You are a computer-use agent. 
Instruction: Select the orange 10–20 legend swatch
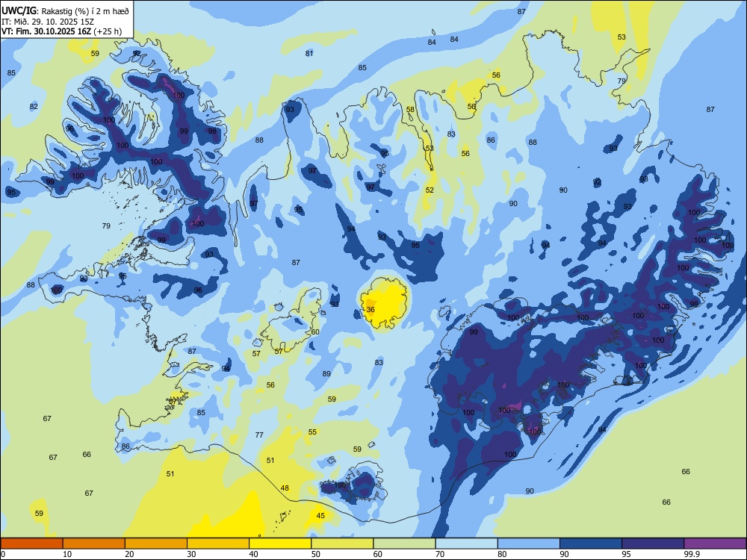point(94,544)
